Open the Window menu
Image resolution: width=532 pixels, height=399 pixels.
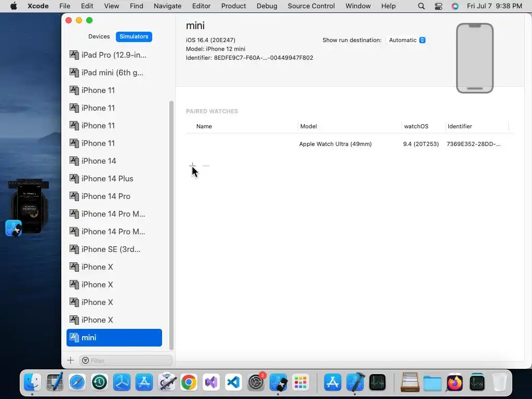(358, 6)
